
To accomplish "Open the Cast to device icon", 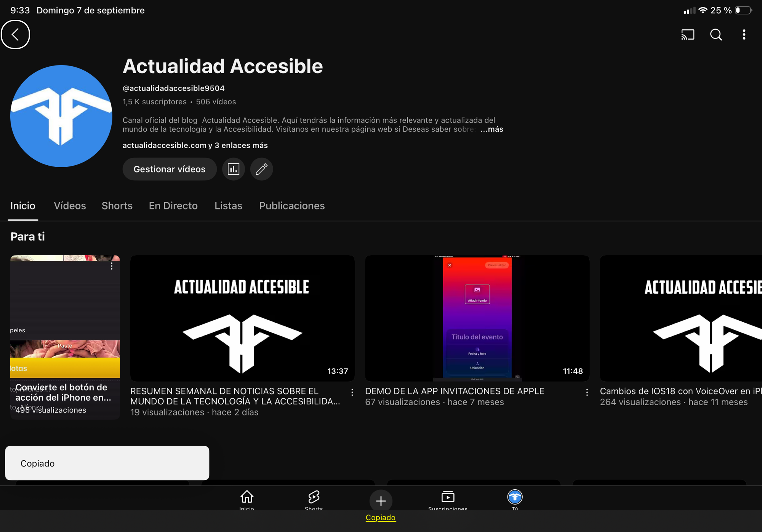I will 688,35.
